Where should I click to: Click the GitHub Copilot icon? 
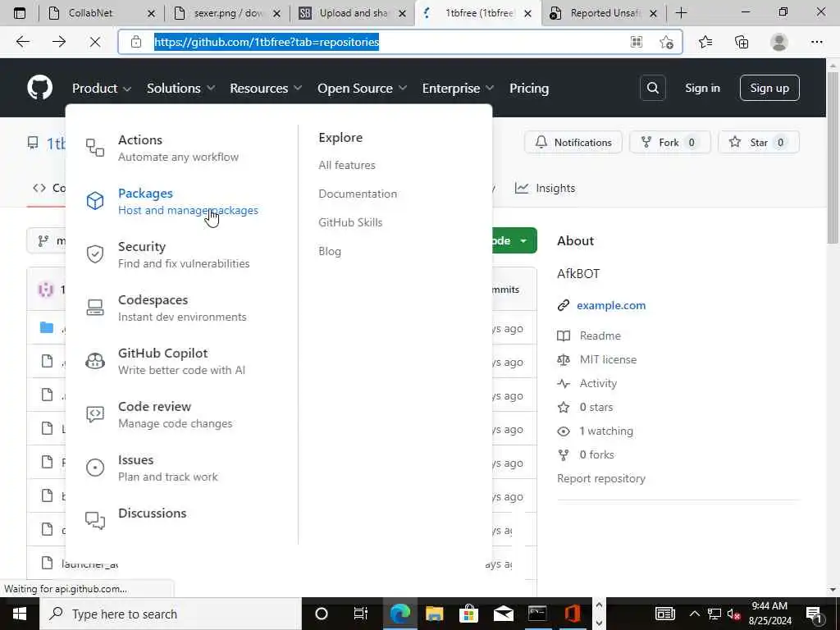(x=95, y=361)
